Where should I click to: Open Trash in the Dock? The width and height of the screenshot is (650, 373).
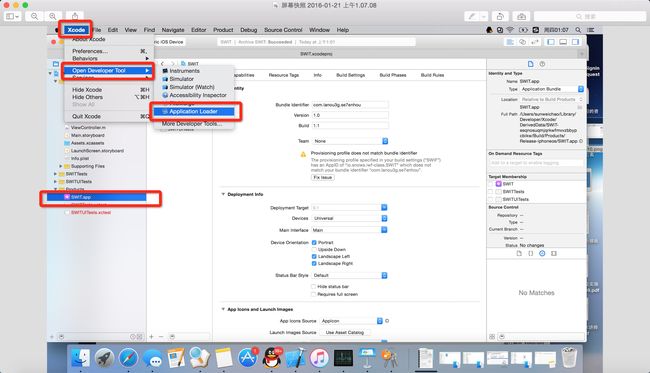pyautogui.click(x=569, y=357)
